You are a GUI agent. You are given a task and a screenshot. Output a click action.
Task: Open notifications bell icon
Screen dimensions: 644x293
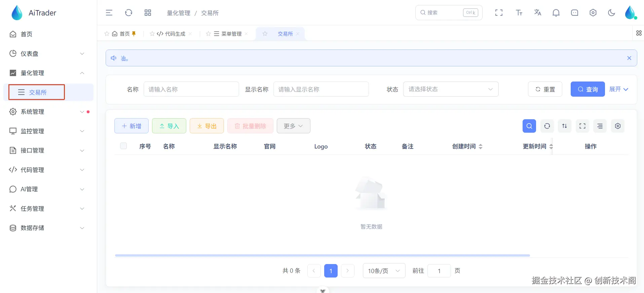(556, 13)
